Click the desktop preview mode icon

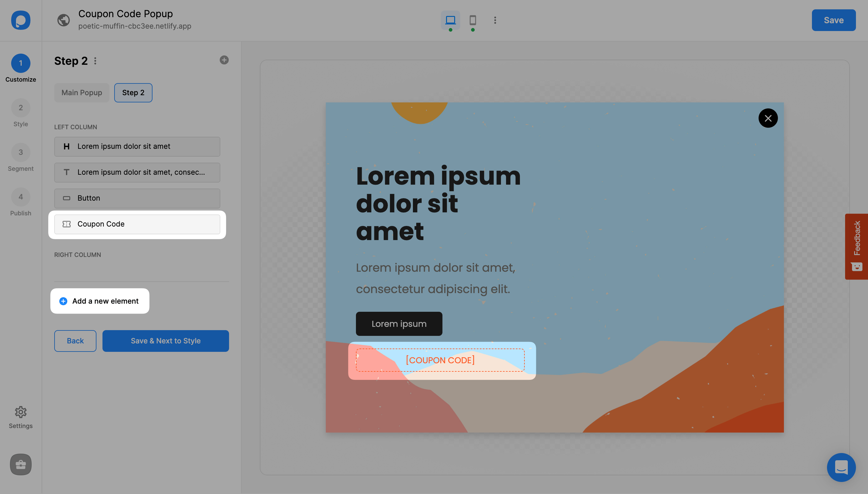point(451,20)
